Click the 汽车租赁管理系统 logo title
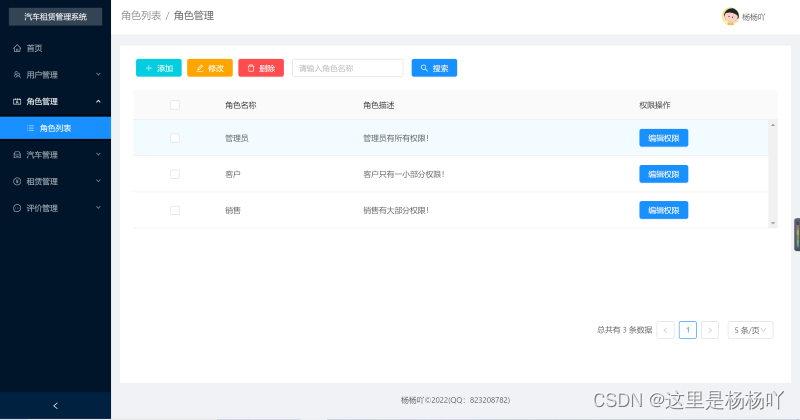This screenshot has height=420, width=800. (x=56, y=17)
